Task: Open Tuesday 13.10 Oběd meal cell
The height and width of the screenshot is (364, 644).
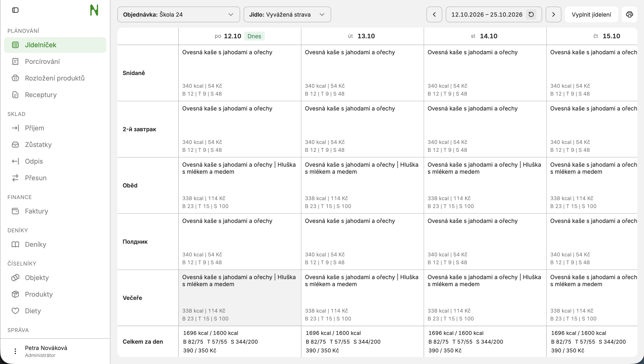Action: click(362, 185)
